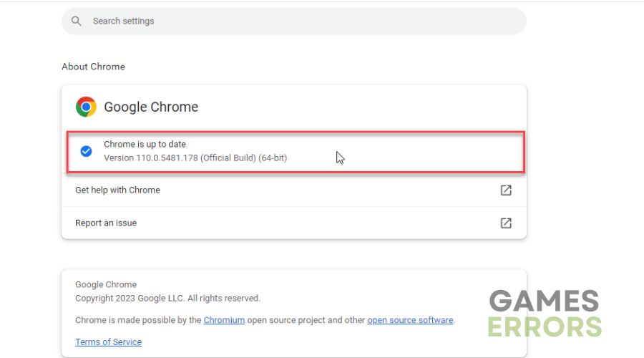Focus the Search settings field

pyautogui.click(x=294, y=21)
